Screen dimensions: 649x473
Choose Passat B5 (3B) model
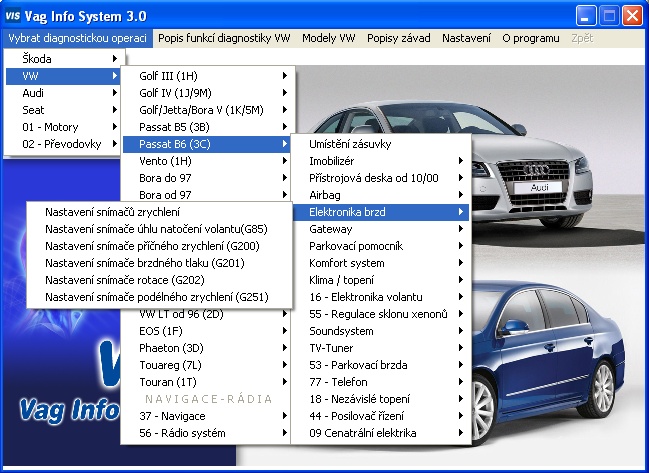pyautogui.click(x=208, y=127)
